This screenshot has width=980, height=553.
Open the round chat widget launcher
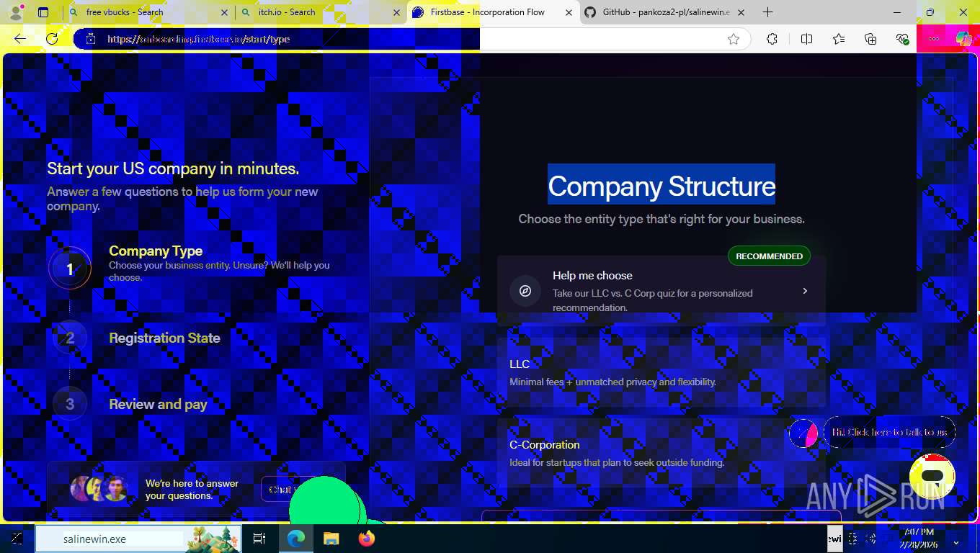tap(932, 477)
